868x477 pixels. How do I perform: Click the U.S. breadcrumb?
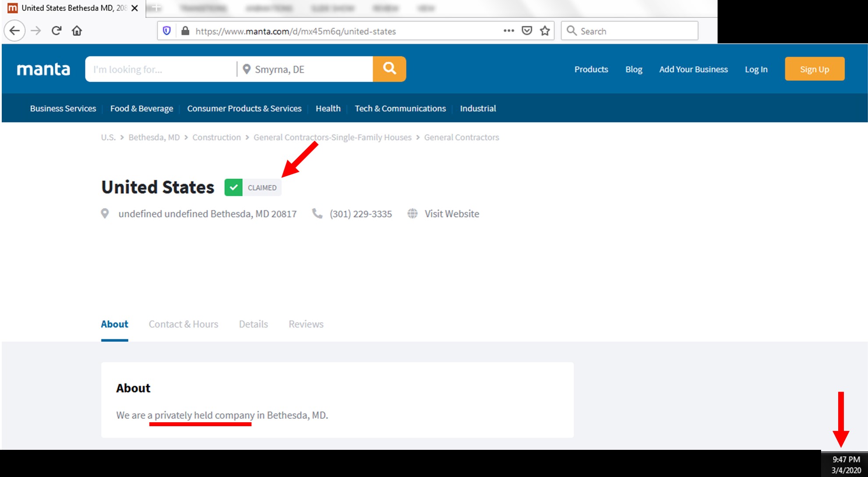[x=108, y=137]
